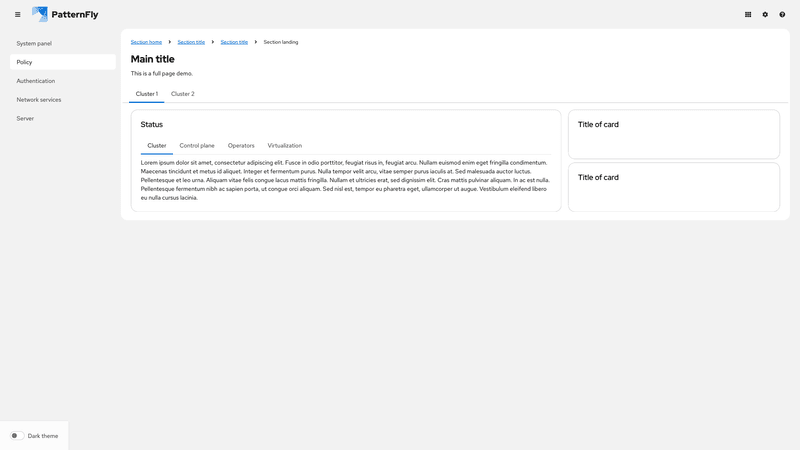Click the first Section title breadcrumb
800x450 pixels.
pyautogui.click(x=191, y=42)
